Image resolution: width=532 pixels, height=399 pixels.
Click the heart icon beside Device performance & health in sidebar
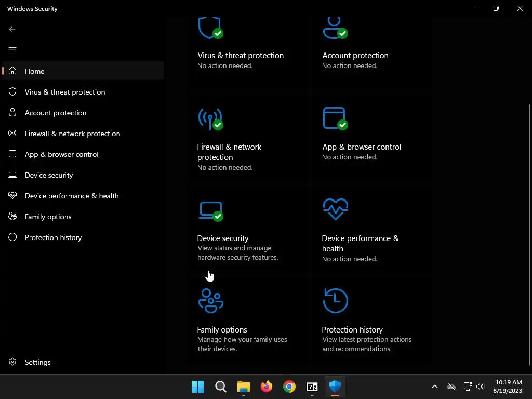(12, 195)
